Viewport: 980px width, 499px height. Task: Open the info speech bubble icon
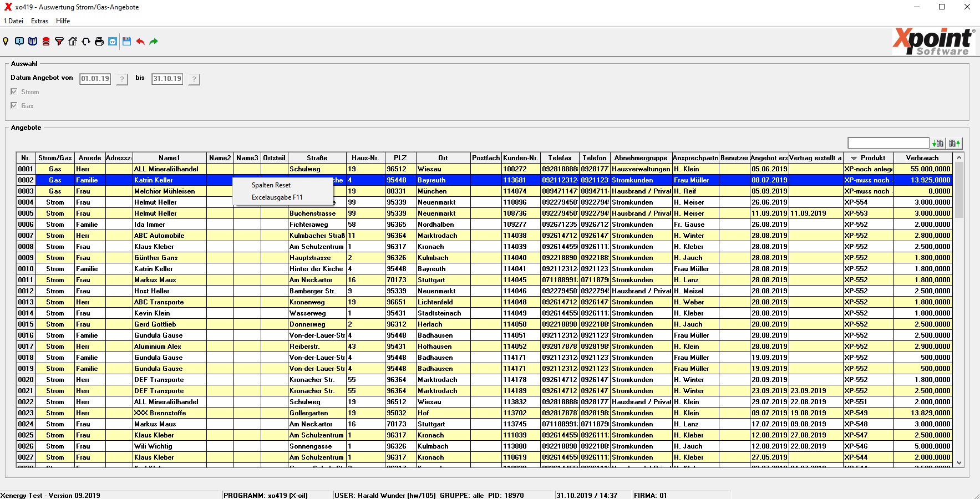click(x=19, y=42)
